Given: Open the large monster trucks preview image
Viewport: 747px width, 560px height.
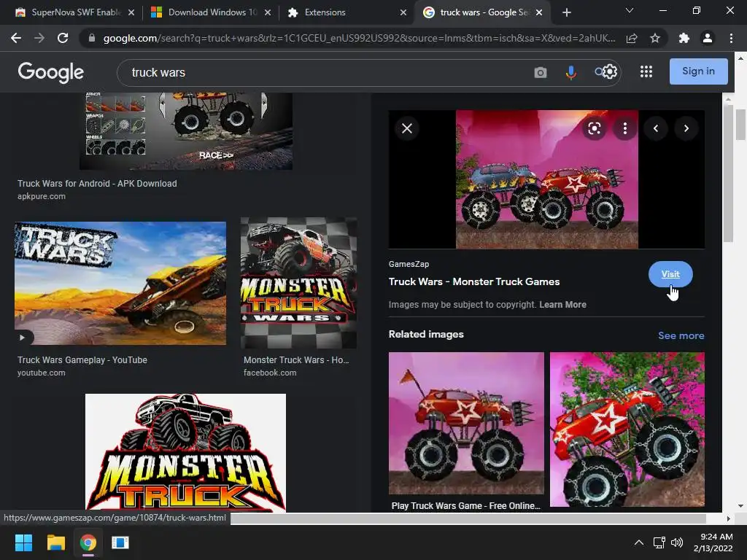Looking at the screenshot, I should [546, 179].
